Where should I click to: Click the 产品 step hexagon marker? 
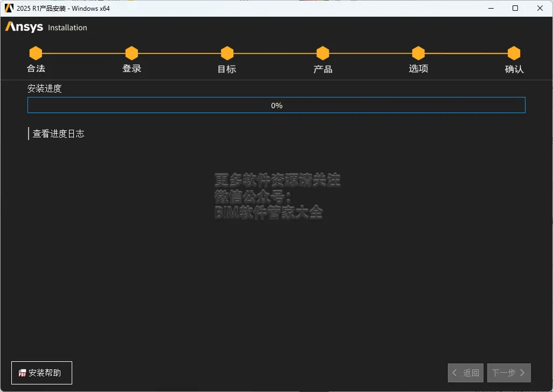[323, 53]
